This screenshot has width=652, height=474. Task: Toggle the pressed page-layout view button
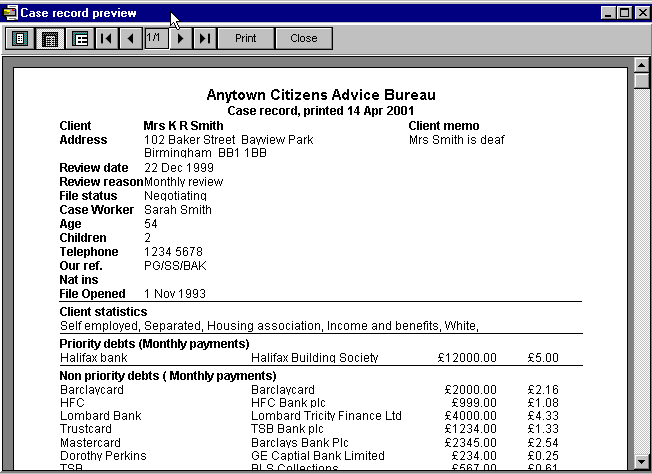point(49,38)
